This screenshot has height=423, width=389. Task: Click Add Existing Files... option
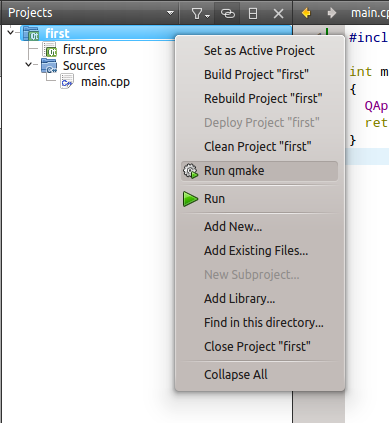pyautogui.click(x=256, y=251)
